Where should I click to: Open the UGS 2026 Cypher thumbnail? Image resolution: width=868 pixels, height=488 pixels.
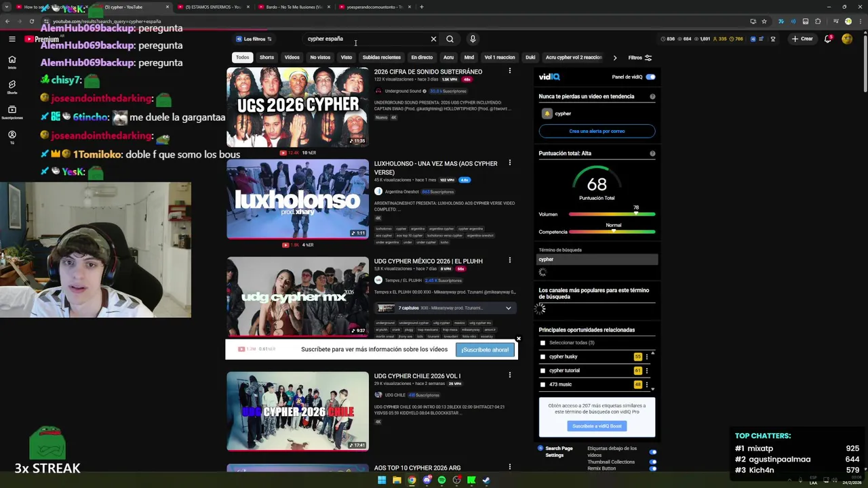point(298,107)
